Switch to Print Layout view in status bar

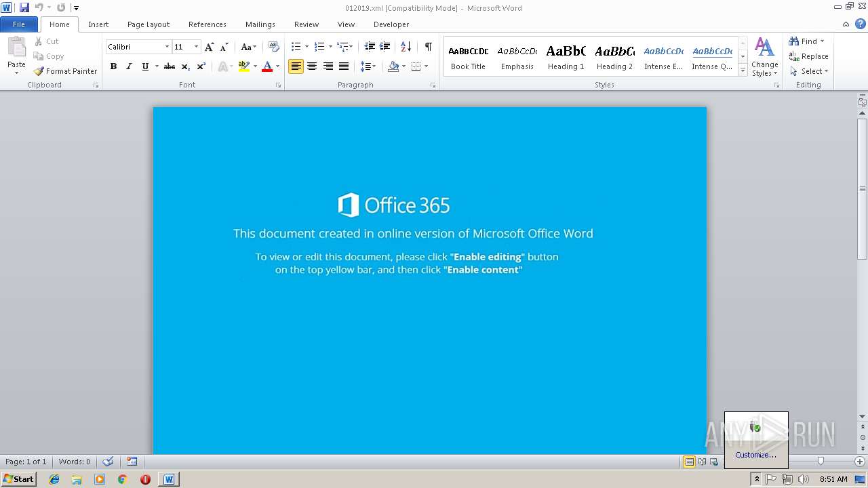690,462
